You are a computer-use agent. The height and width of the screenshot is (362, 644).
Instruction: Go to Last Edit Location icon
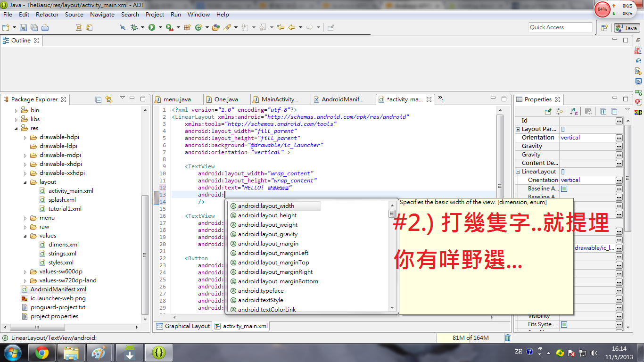[281, 27]
